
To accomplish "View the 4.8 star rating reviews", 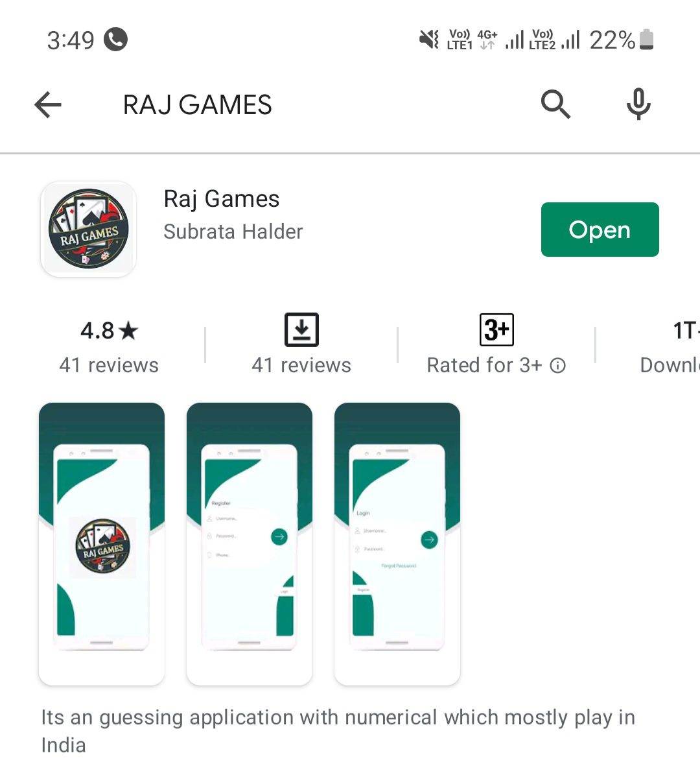I will (109, 347).
